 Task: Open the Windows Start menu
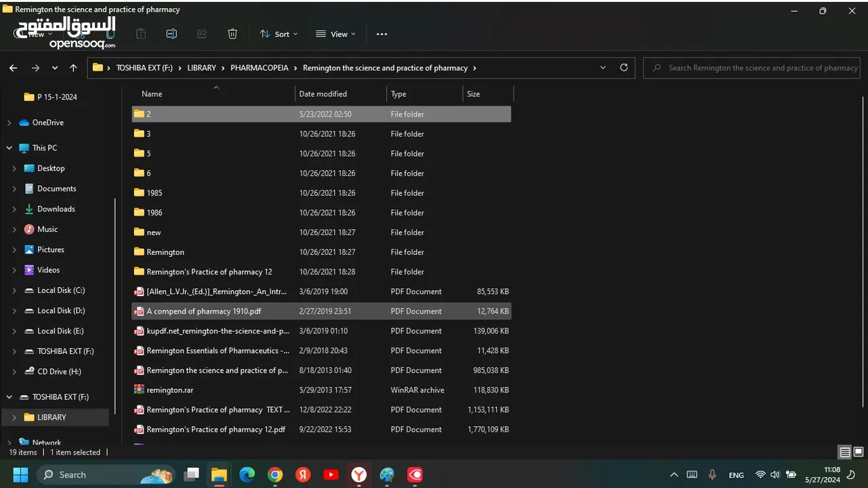[x=20, y=474]
